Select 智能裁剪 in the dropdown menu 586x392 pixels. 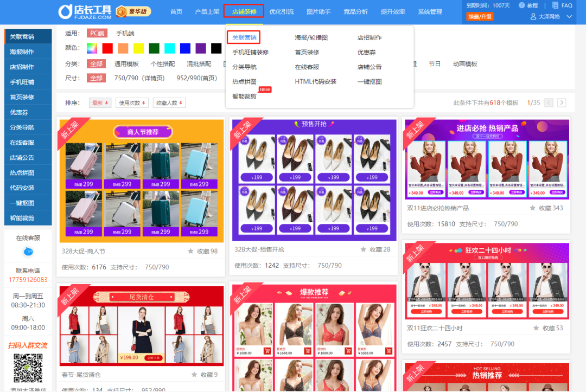pyautogui.click(x=244, y=97)
